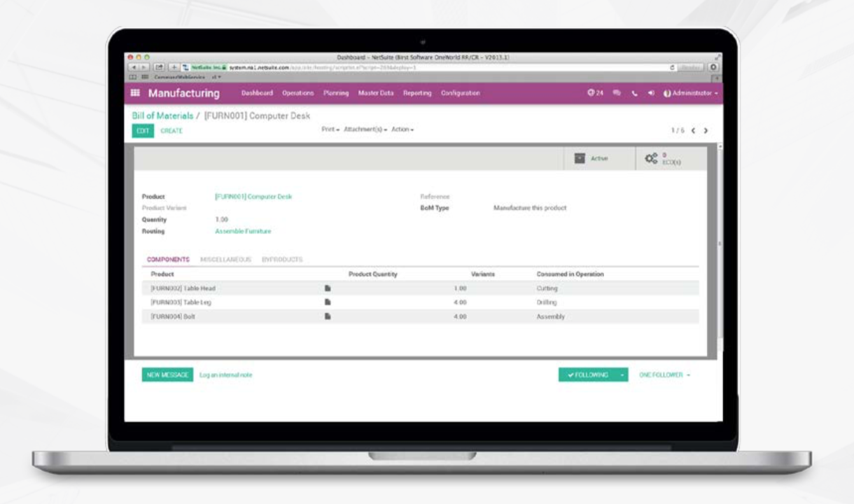
Task: Click the browser add tab plus button
Action: click(x=173, y=67)
